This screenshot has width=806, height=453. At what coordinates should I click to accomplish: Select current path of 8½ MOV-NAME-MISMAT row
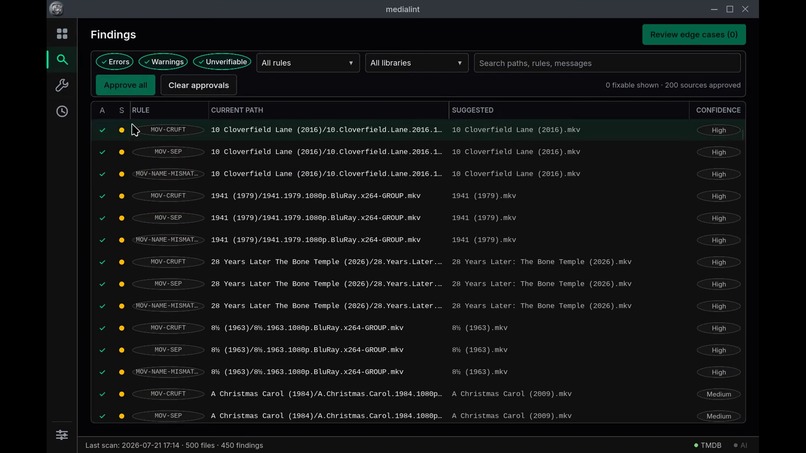307,372
